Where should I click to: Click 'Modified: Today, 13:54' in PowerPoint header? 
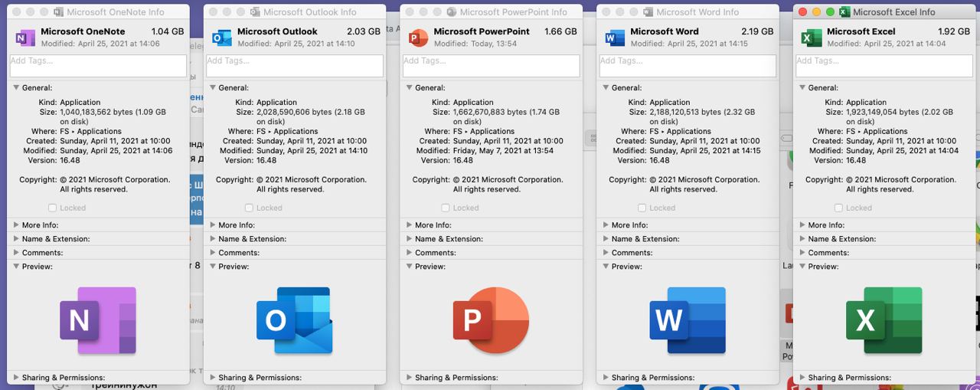475,44
